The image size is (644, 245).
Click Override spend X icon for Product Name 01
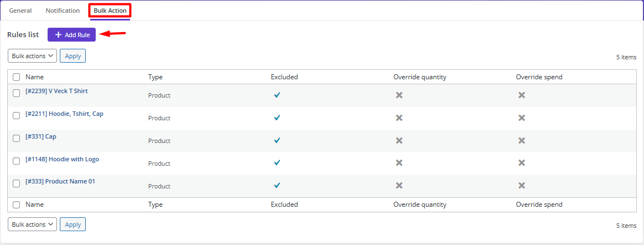(522, 185)
